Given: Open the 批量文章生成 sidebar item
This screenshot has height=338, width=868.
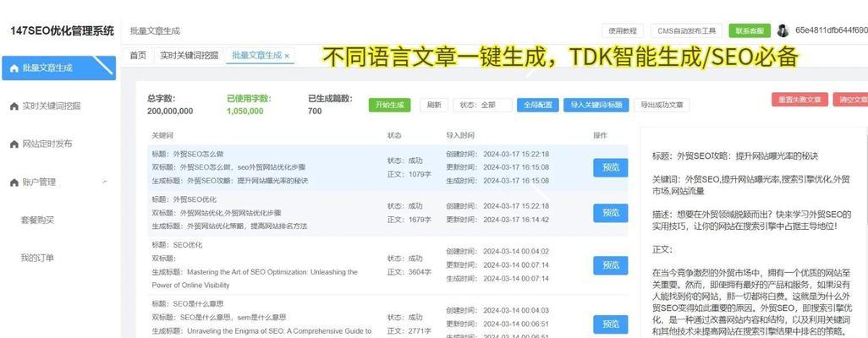Looking at the screenshot, I should (x=58, y=68).
